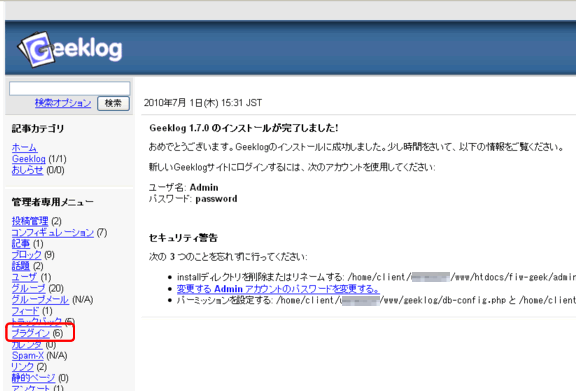Open 投稿管理 admin menu link
576x391 pixels.
(30, 221)
